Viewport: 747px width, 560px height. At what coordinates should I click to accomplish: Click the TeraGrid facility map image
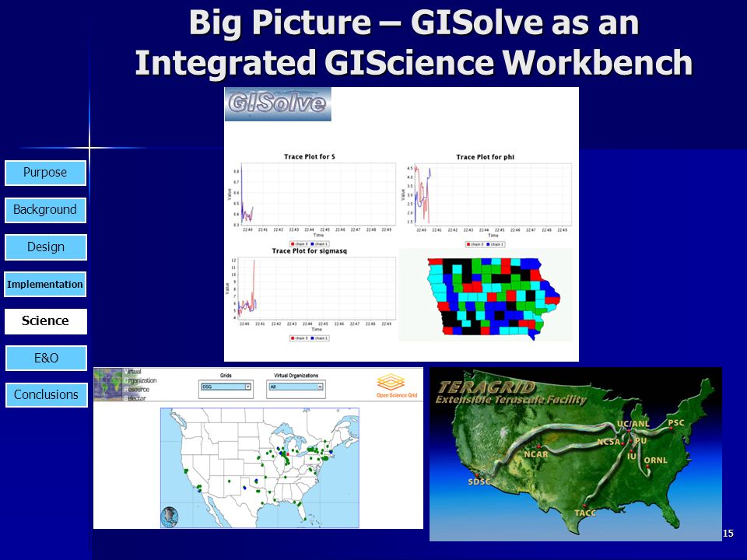pyautogui.click(x=576, y=453)
